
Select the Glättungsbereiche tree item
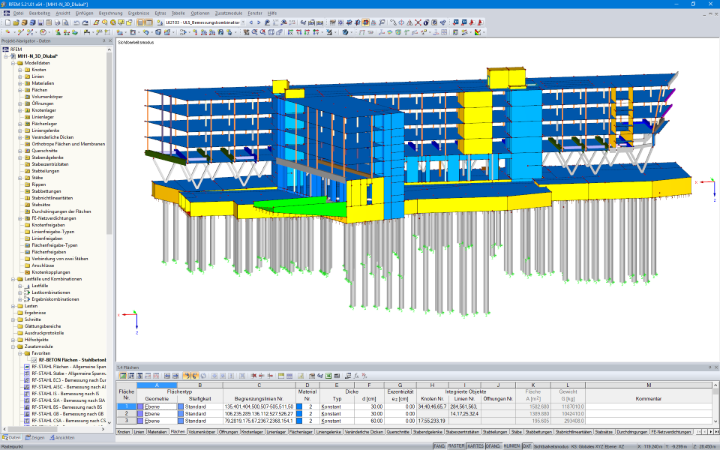tap(43, 326)
